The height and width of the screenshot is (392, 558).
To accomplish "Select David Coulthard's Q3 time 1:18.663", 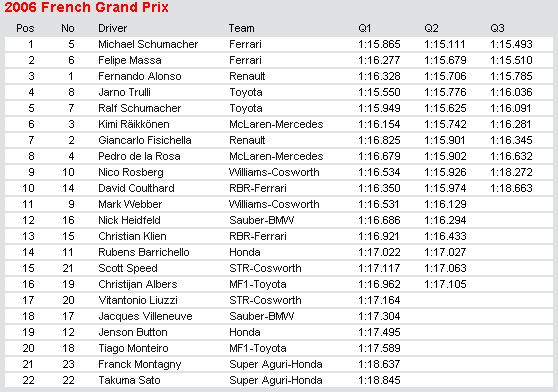I will [511, 188].
